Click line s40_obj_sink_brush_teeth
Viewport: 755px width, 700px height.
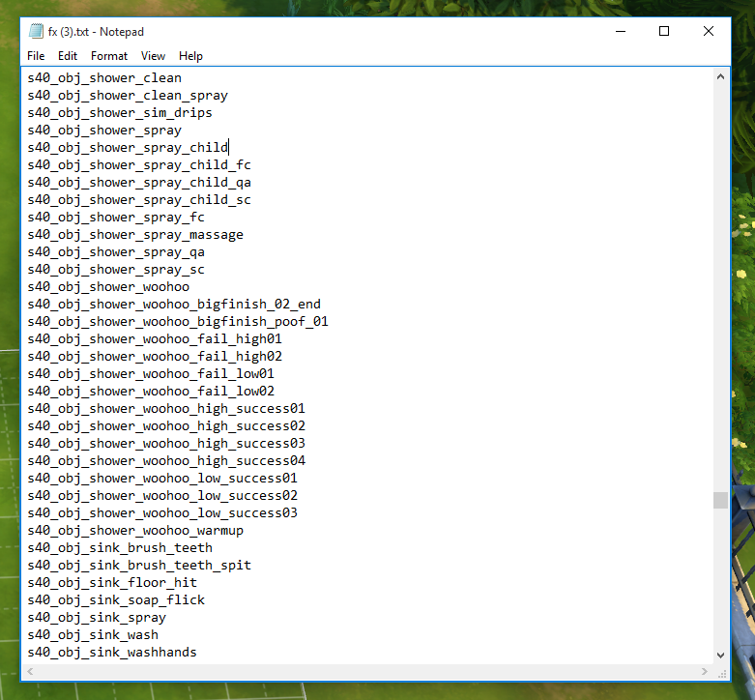click(x=120, y=548)
